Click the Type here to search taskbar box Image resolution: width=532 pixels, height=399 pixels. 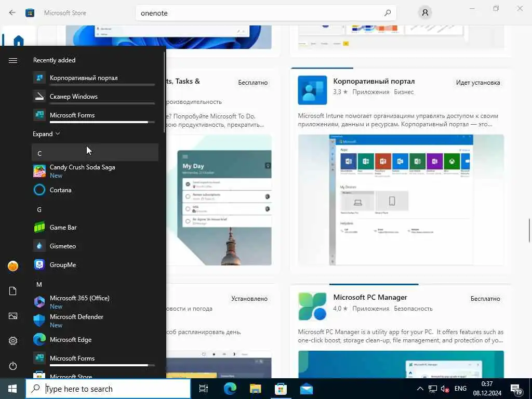tap(108, 389)
